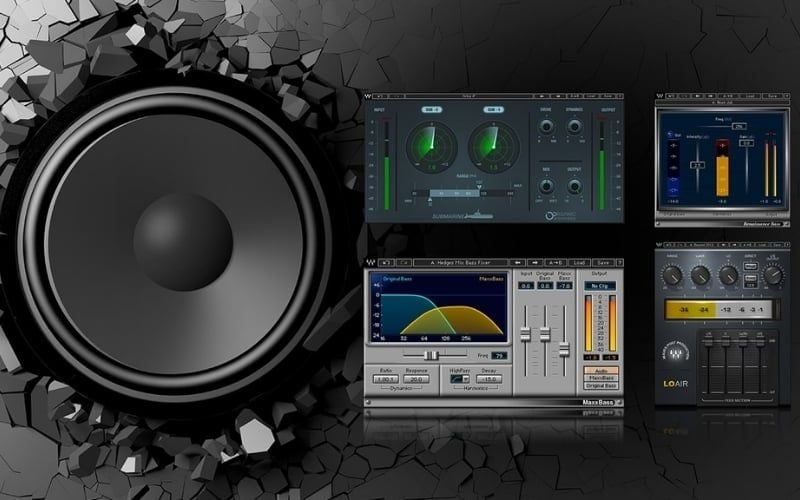800x500 pixels.
Task: Select Original Bass monitoring mode
Action: pyautogui.click(x=599, y=385)
